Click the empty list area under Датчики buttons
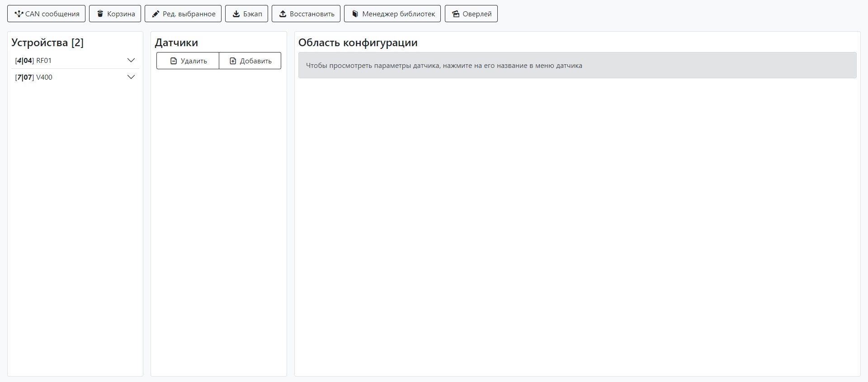868x382 pixels. click(219, 217)
